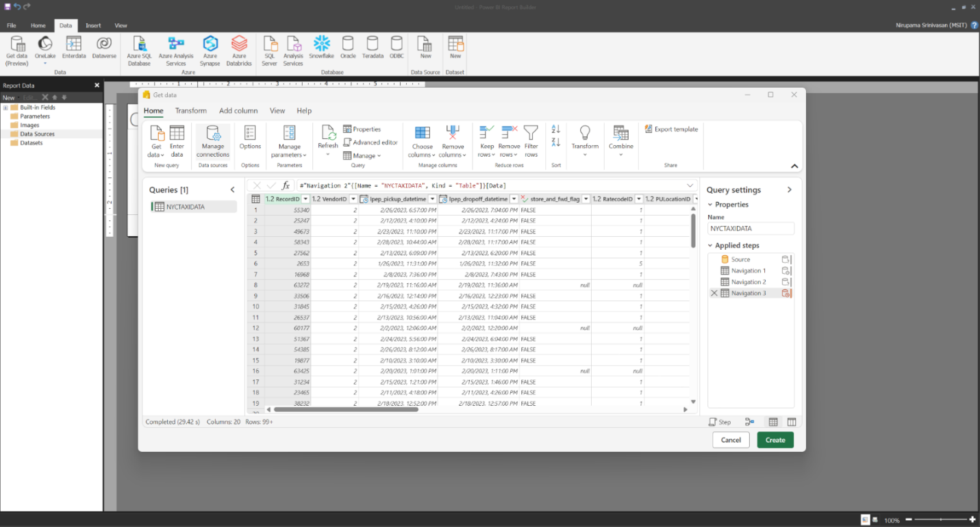Image resolution: width=980 pixels, height=527 pixels.
Task: Delete the Navigation 3 applied step
Action: point(714,293)
